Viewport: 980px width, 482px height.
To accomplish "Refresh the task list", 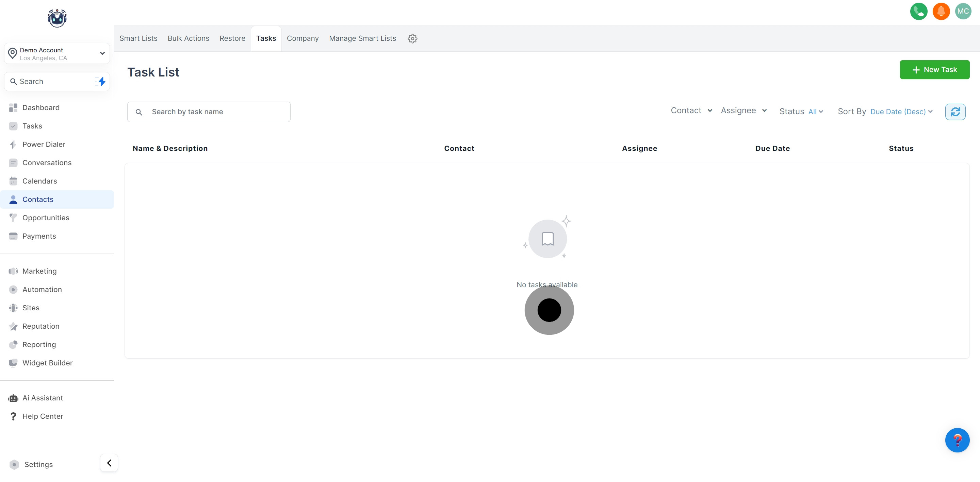I will (x=955, y=112).
